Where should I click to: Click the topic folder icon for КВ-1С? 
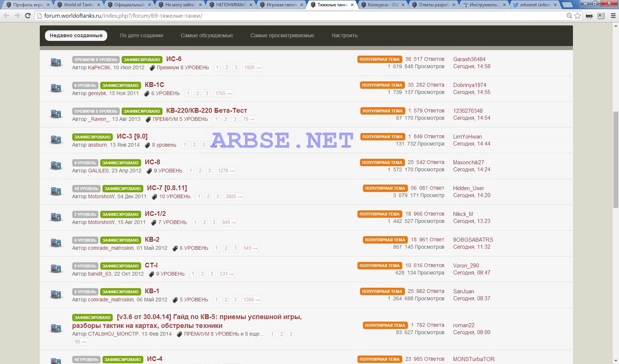tap(56, 88)
